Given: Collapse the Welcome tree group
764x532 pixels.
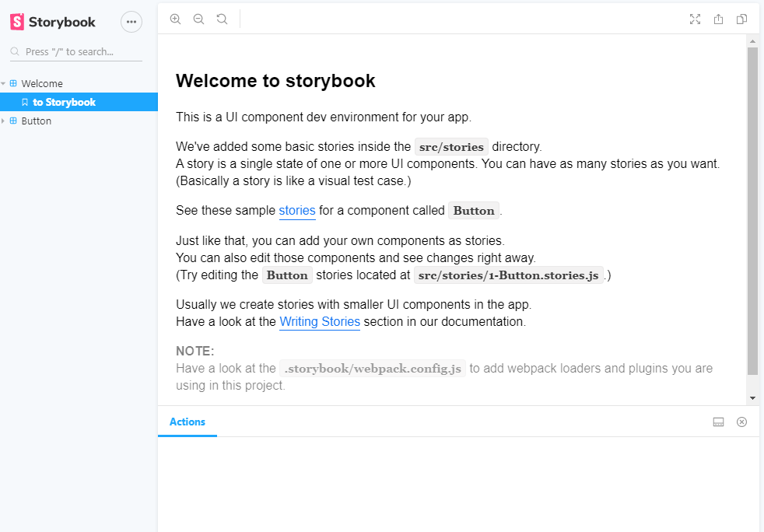Looking at the screenshot, I should [3, 83].
